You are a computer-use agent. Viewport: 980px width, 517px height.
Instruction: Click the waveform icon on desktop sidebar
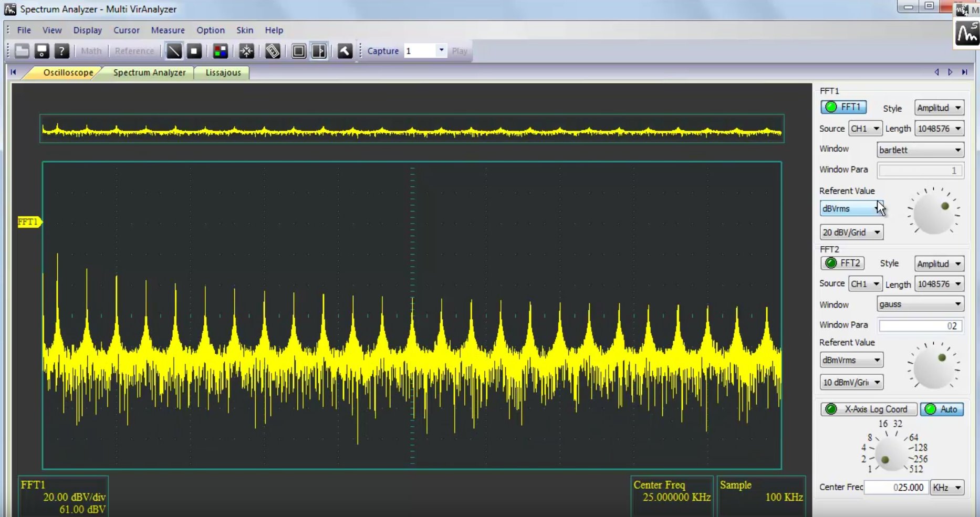pos(967,34)
